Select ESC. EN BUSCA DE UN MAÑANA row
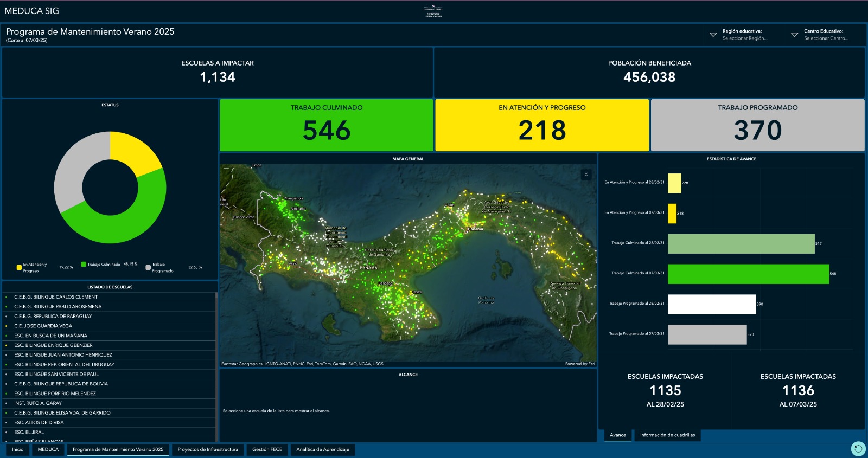 (109, 336)
